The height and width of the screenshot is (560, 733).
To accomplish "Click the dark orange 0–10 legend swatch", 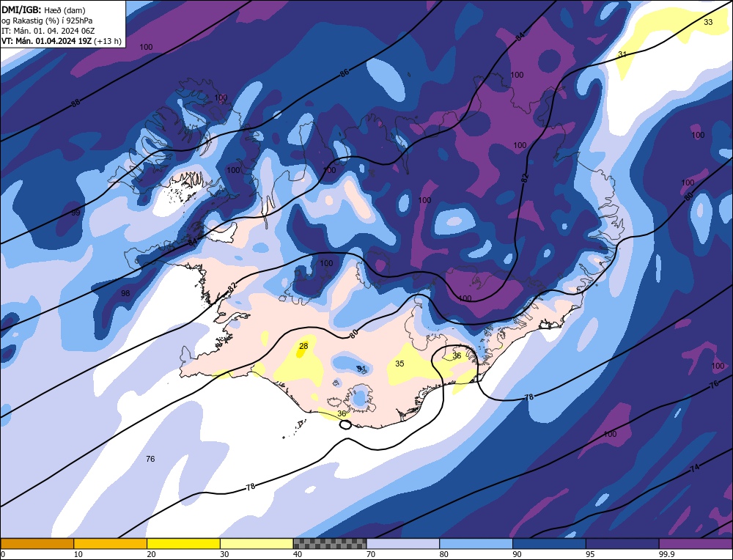I will tap(37, 543).
